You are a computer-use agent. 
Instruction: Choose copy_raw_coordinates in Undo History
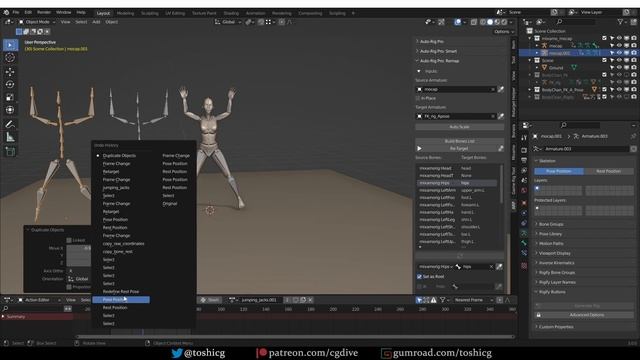point(123,244)
